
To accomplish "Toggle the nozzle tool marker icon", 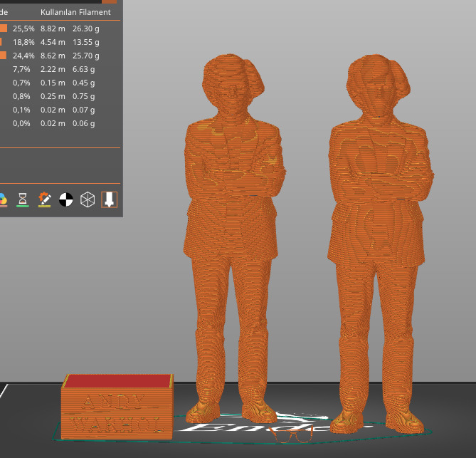I will click(x=110, y=199).
